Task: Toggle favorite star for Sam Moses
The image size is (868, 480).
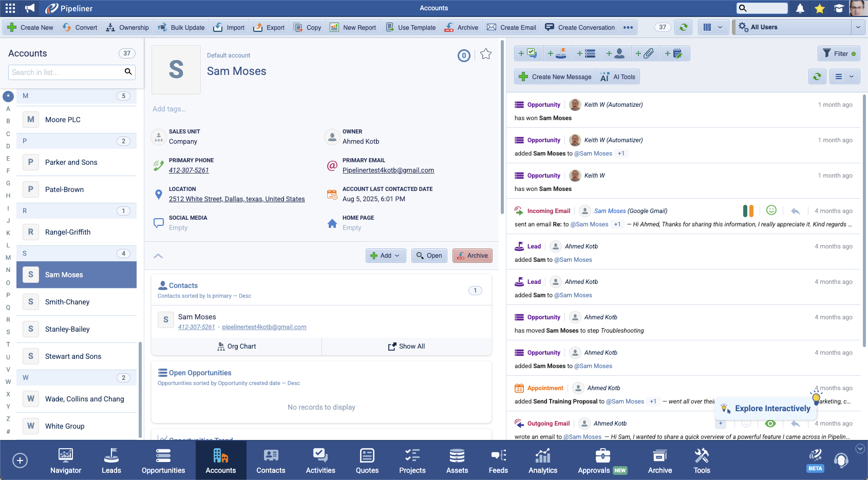Action: pyautogui.click(x=486, y=54)
